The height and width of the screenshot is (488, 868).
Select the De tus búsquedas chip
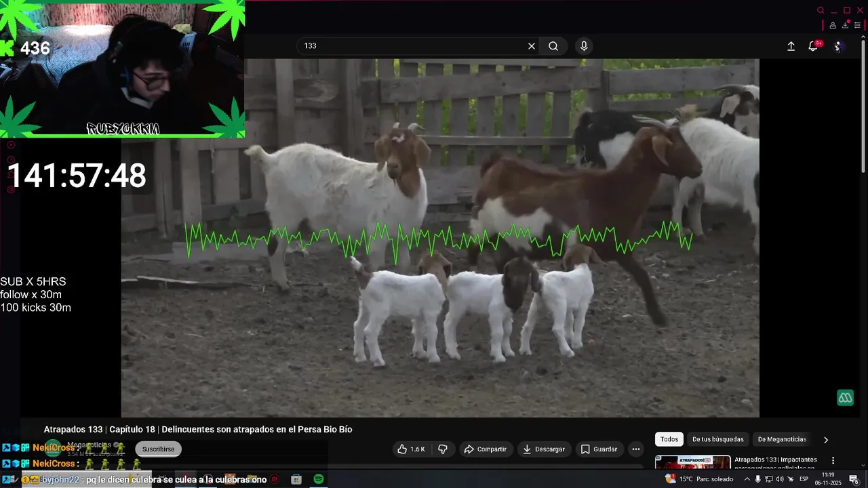coord(718,439)
